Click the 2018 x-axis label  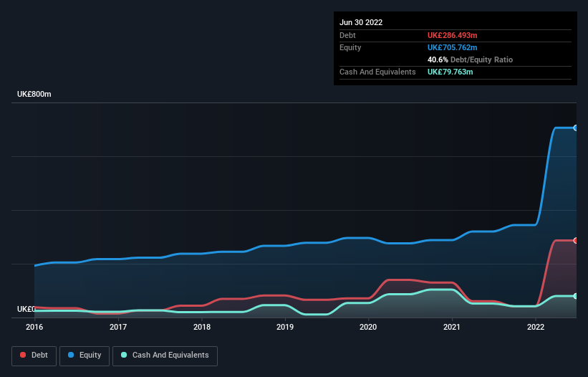click(x=202, y=327)
